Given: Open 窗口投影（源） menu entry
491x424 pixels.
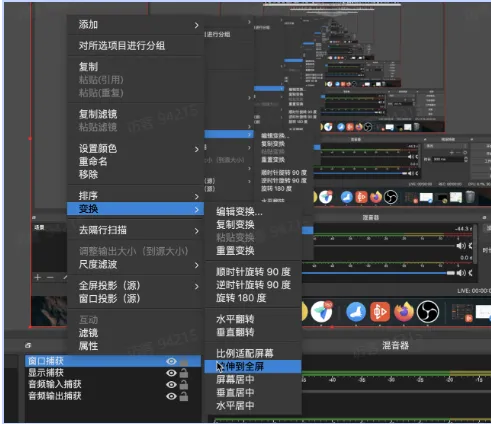Looking at the screenshot, I should click(x=109, y=298).
